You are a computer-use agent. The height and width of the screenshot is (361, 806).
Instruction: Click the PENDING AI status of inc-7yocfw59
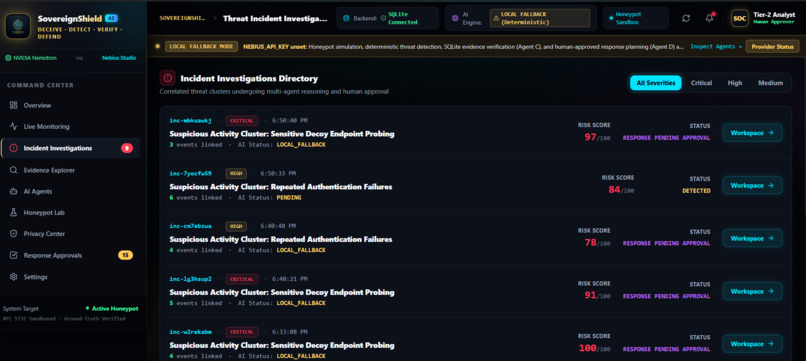tap(289, 197)
